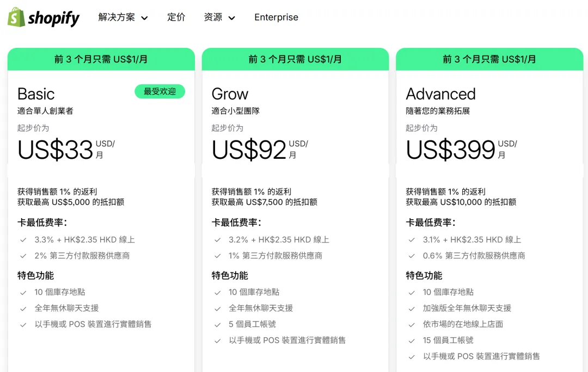Click checkmark beside 15 個員工帳號

412,340
